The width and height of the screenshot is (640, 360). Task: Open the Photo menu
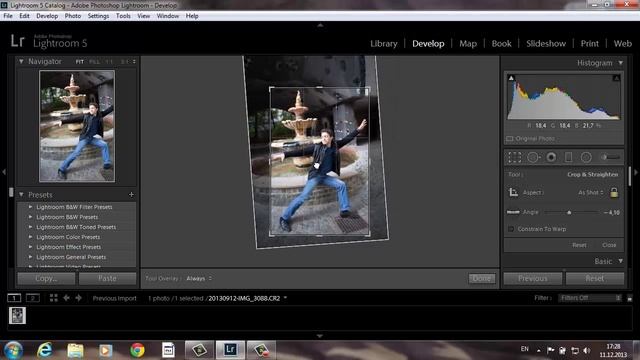click(x=73, y=16)
